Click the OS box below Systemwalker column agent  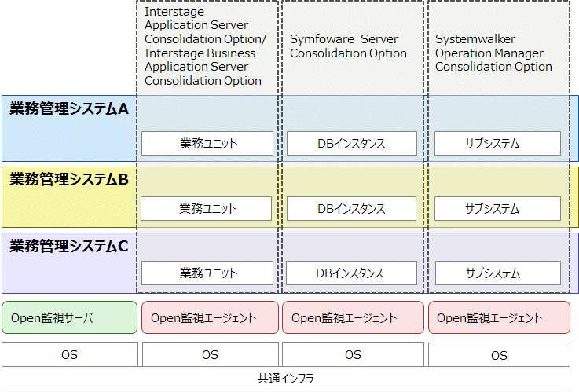[x=499, y=355]
